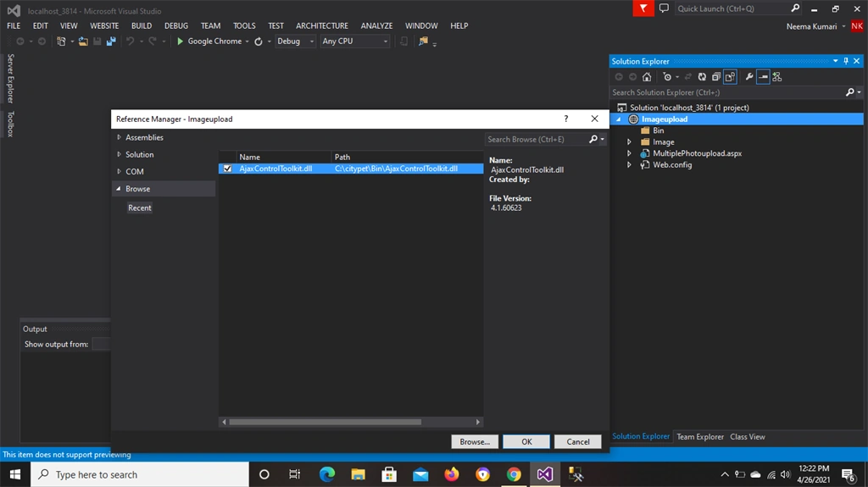
Task: Click the Refresh browser toolbar icon
Action: [x=259, y=42]
